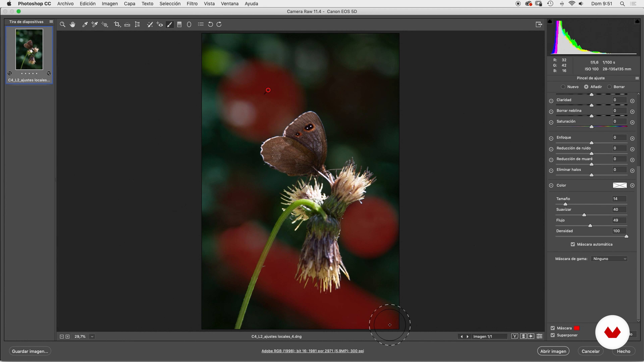The width and height of the screenshot is (644, 362).
Task: Decrease Saturación with minus button
Action: [551, 122]
